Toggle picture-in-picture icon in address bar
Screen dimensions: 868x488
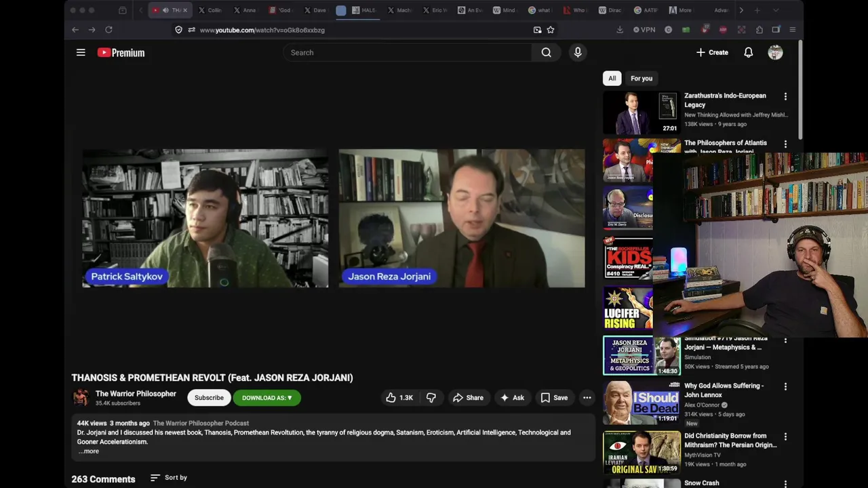click(537, 30)
